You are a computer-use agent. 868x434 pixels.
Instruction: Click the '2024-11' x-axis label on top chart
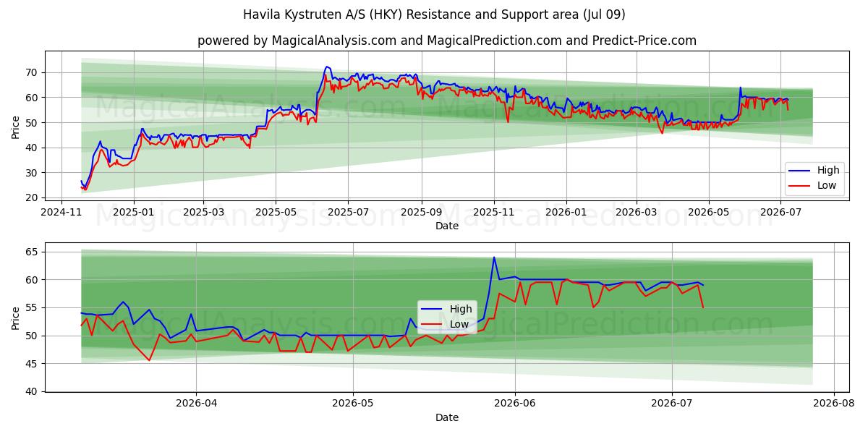(61, 212)
